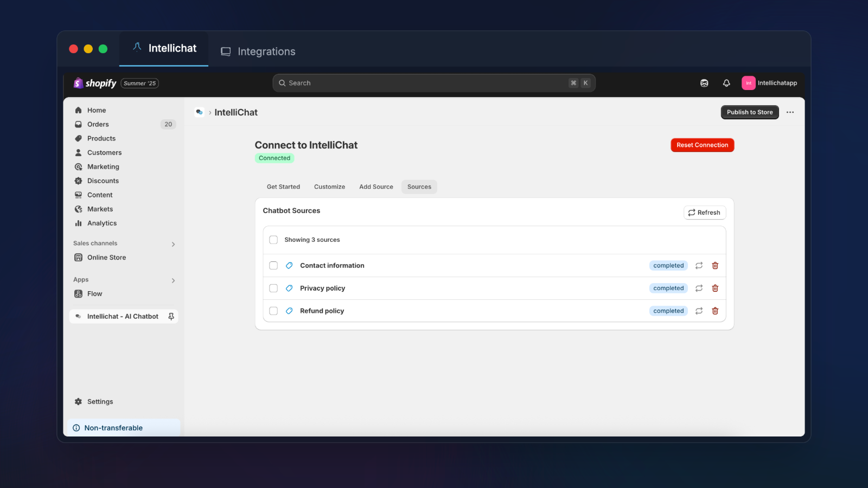
Task: Click the tag icon beside Refund policy
Action: point(289,311)
